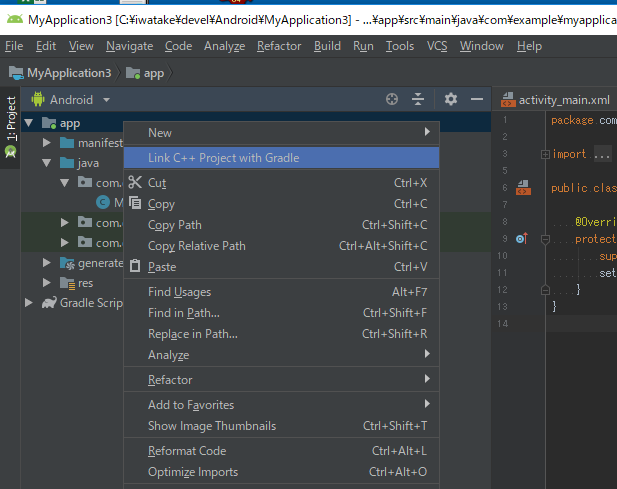The image size is (617, 489).
Task: Open Add to Favorites submenu
Action: (x=281, y=404)
